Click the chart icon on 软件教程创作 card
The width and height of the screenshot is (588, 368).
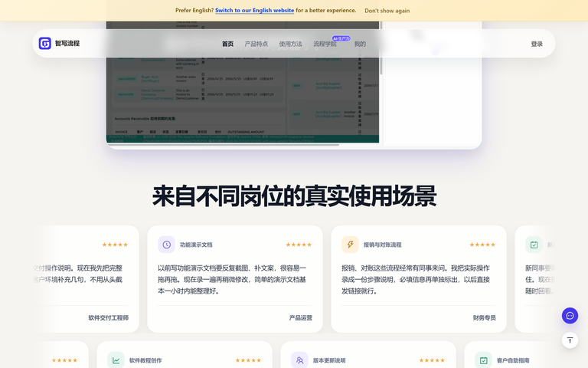[116, 360]
